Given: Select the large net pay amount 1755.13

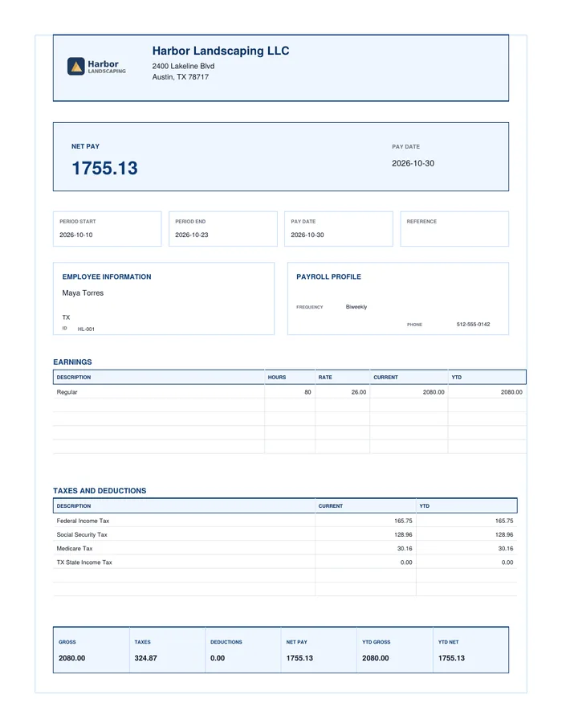Looking at the screenshot, I should coord(105,168).
